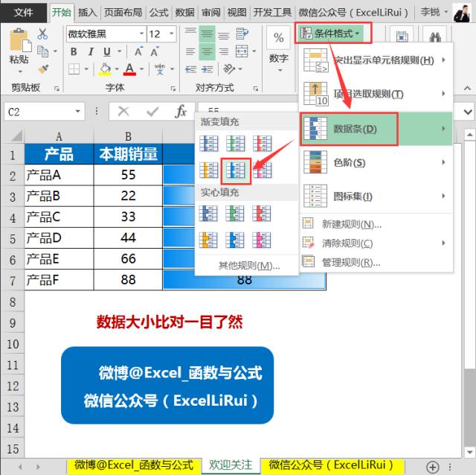Open the Name Box dropdown arrow

[x=77, y=112]
